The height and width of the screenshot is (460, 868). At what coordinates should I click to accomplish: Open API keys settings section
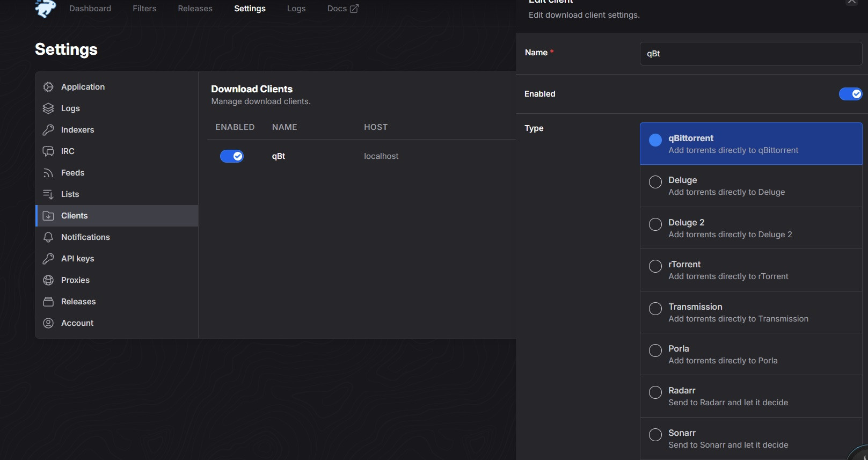tap(117, 259)
